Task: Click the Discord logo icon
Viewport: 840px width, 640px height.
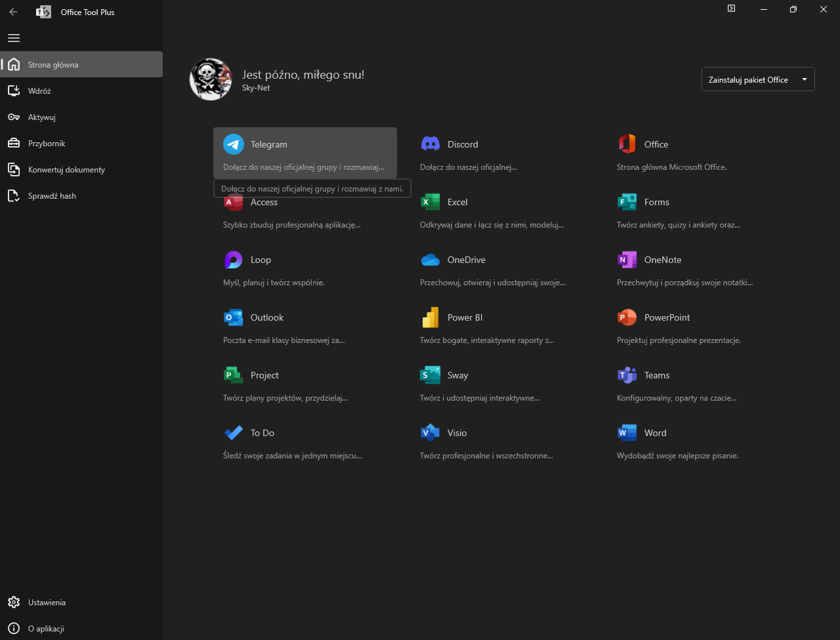Action: [430, 144]
